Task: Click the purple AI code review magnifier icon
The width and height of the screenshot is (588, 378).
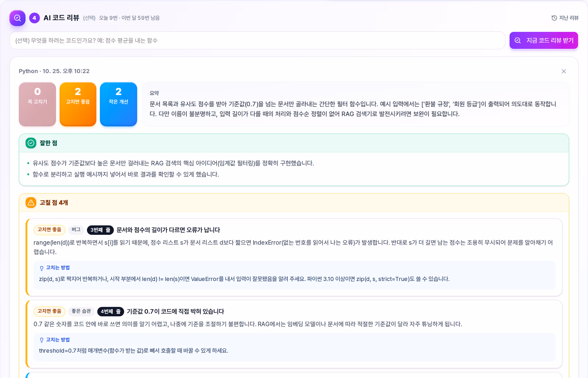Action: (x=17, y=18)
